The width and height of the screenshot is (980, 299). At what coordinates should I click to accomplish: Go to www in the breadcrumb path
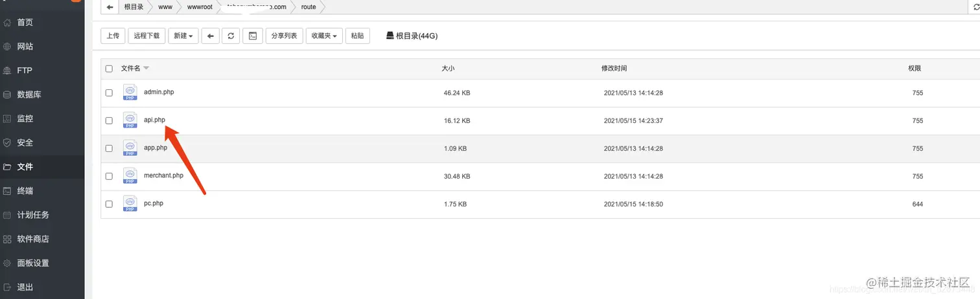click(165, 7)
